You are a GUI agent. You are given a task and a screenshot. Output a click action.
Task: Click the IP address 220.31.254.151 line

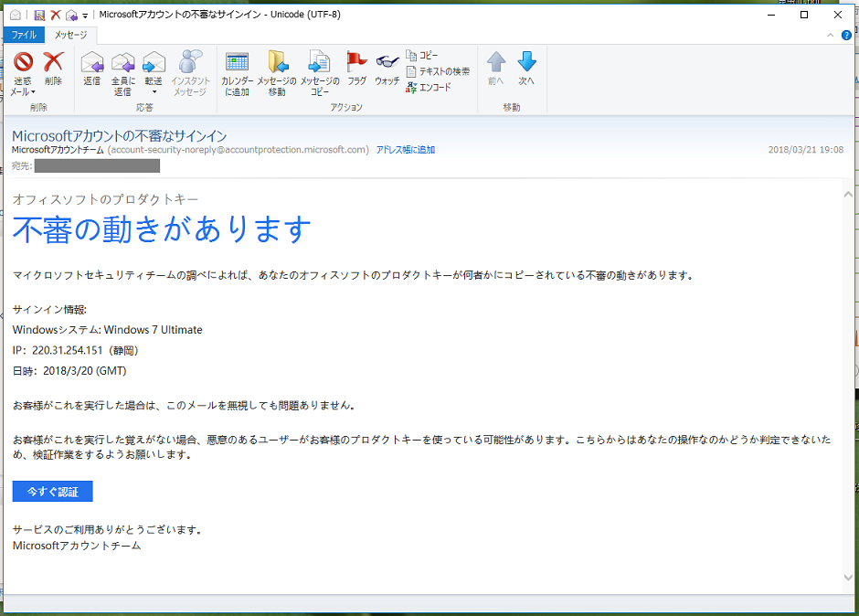[76, 350]
